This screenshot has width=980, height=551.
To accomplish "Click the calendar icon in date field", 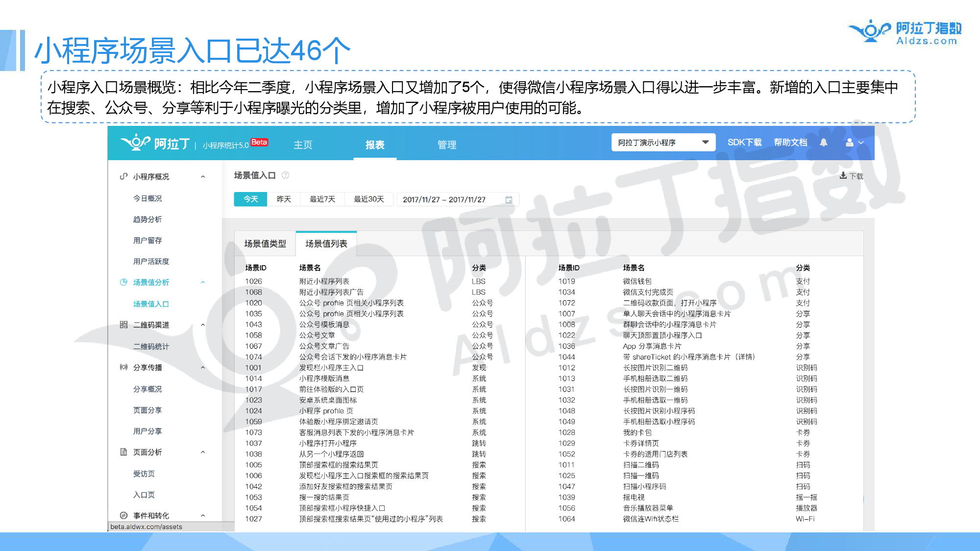I will click(x=509, y=200).
